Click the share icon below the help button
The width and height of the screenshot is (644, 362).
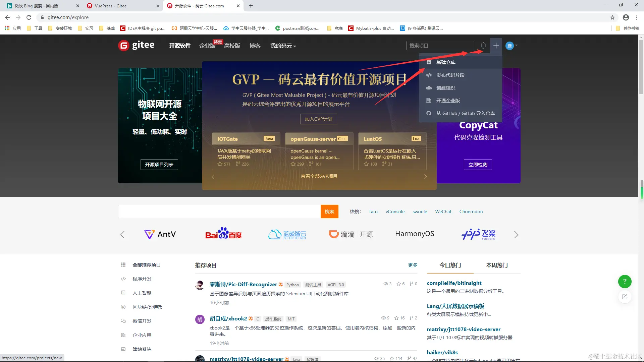(x=625, y=297)
